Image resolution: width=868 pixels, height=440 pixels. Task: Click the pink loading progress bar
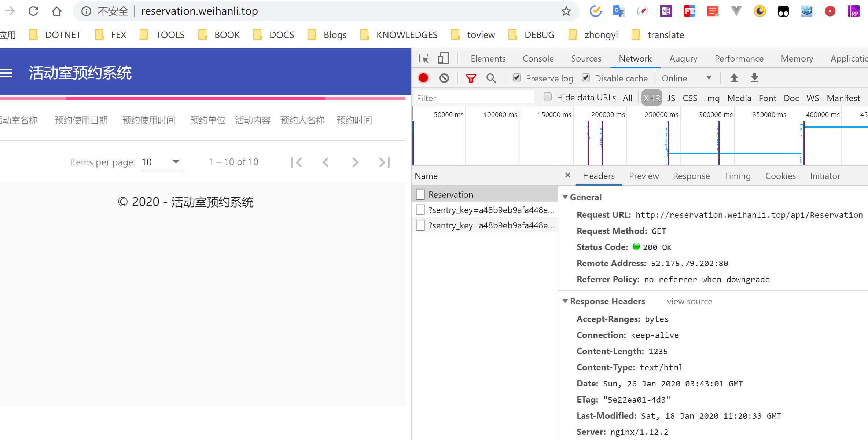[x=202, y=98]
